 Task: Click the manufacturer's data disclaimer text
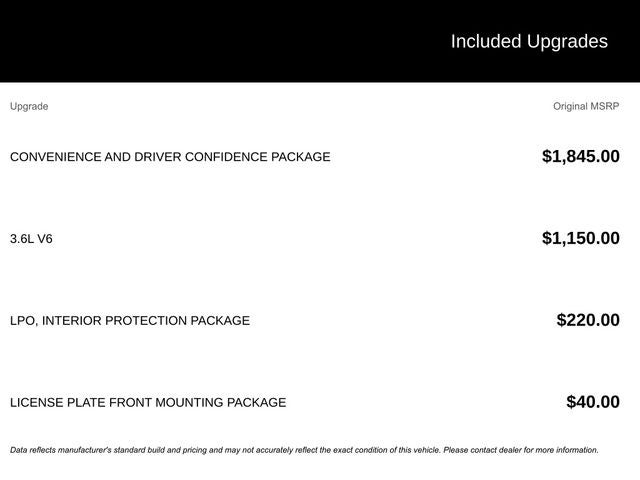pos(304,450)
